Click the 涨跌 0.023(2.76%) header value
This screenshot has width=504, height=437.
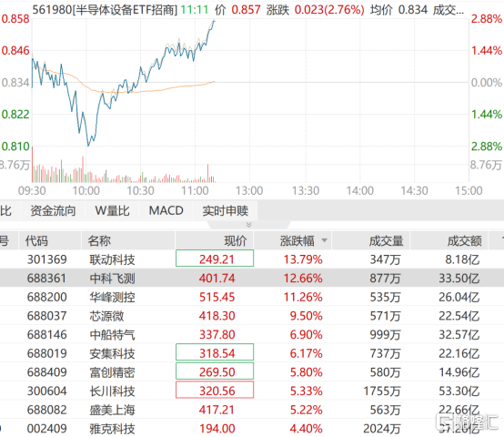(x=315, y=10)
